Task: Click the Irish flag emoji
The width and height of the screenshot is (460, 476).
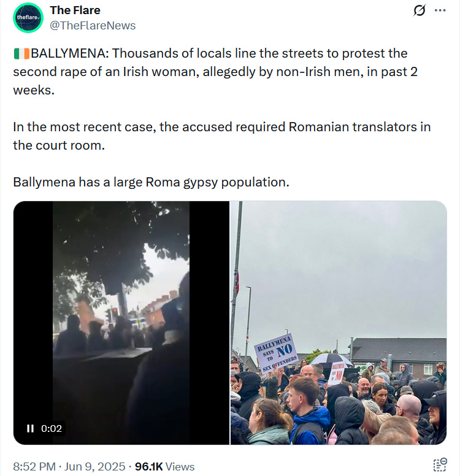Action: point(21,54)
